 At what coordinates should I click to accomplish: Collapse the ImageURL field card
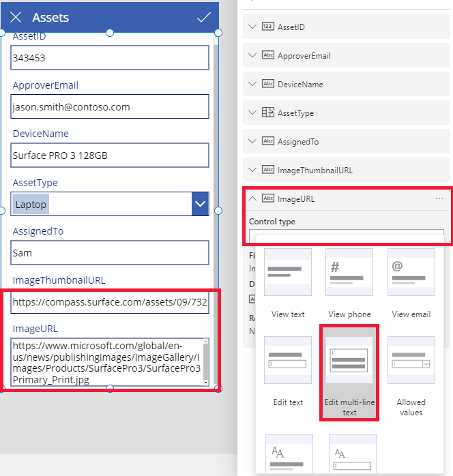tap(252, 198)
